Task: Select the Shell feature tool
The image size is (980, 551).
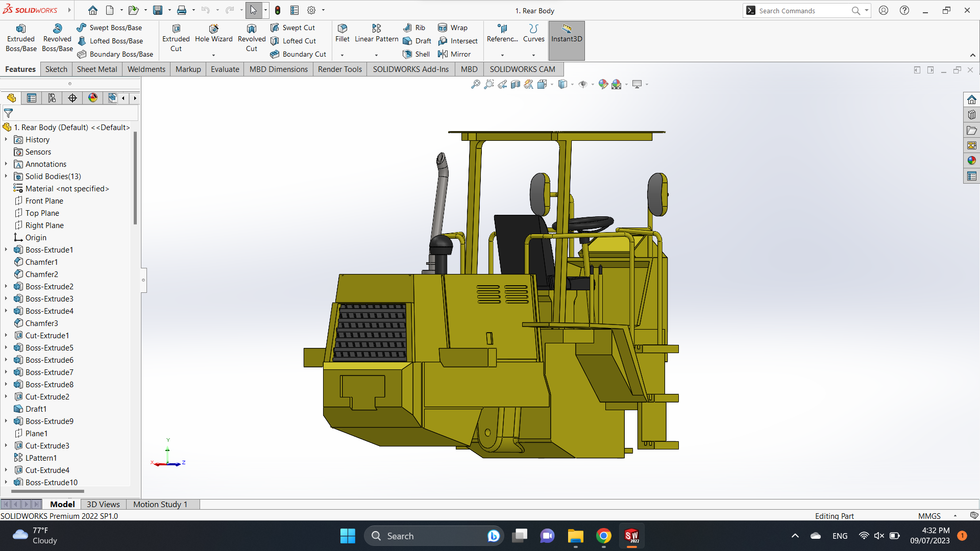Action: click(416, 54)
